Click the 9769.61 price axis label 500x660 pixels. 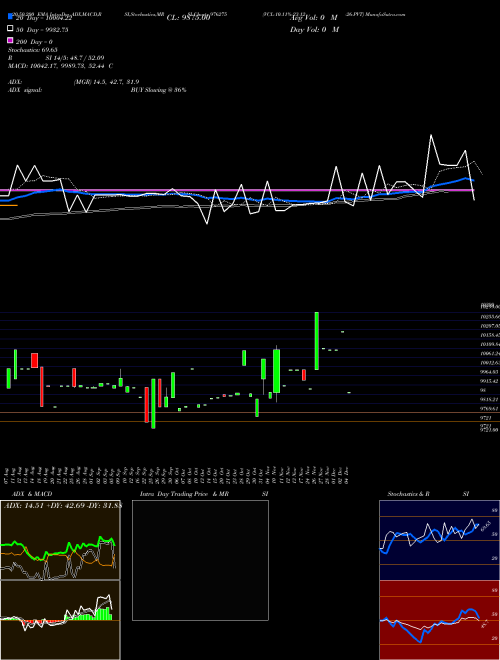489,408
